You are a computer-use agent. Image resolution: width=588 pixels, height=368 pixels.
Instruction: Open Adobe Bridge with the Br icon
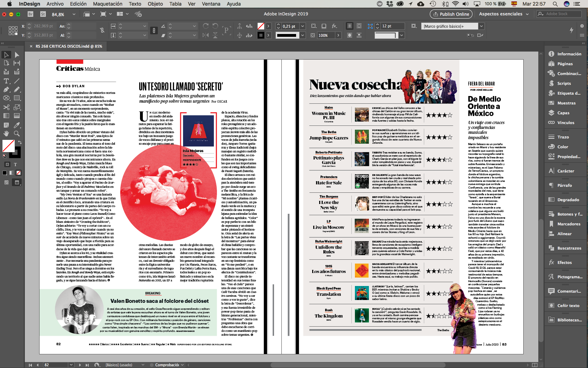click(30, 14)
